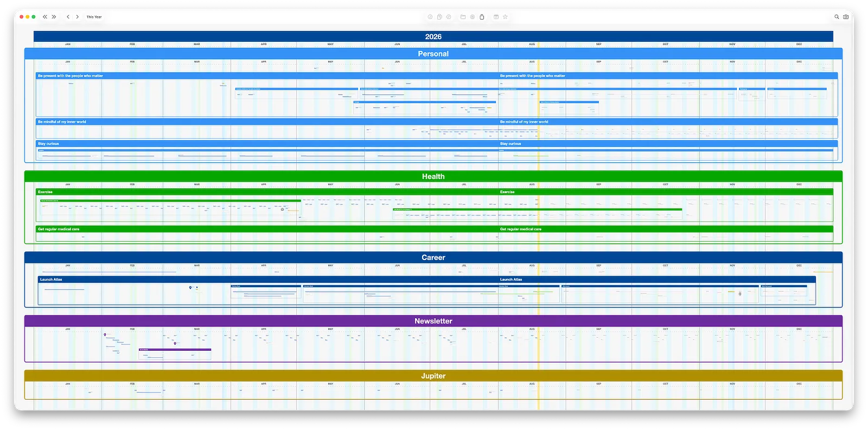The image size is (868, 430).
Task: Click the trash toolbar icon
Action: click(482, 17)
